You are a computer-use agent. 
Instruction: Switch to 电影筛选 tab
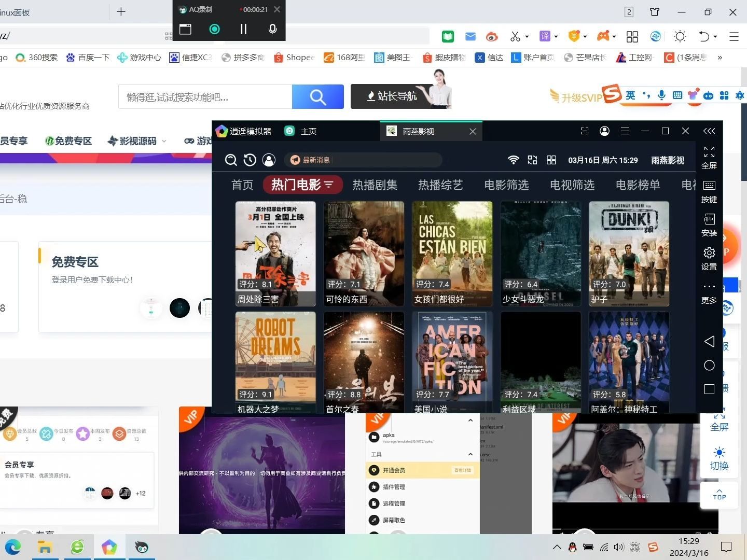[x=506, y=185]
